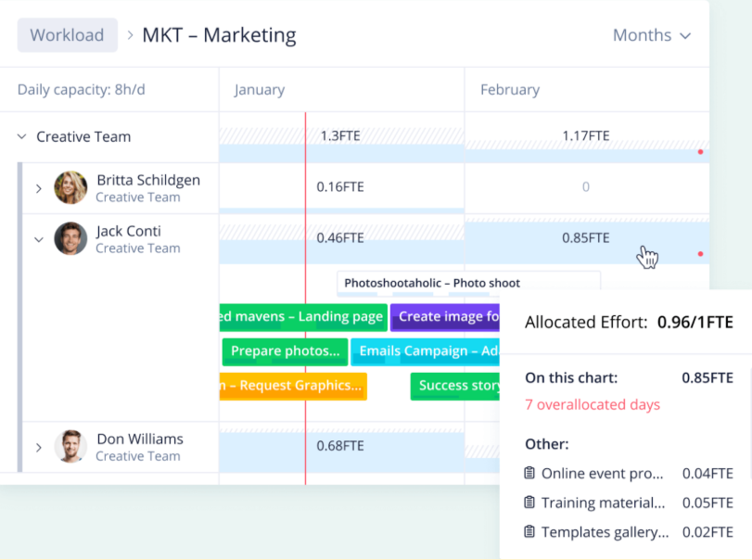Go back to the Workload view
The height and width of the screenshot is (560, 752).
(67, 34)
